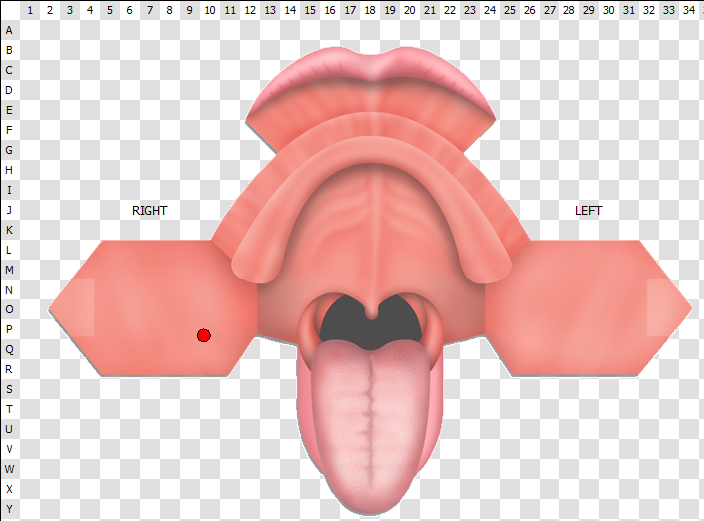The image size is (704, 521).
Task: Select column header 24
Action: point(489,10)
